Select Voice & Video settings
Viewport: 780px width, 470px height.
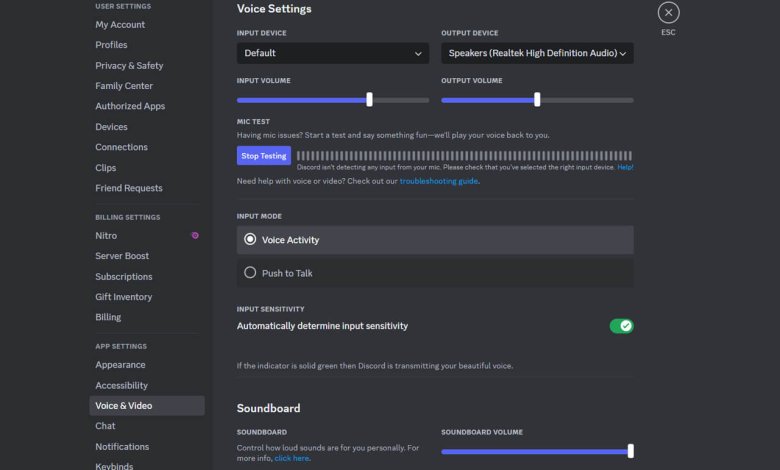coord(147,406)
